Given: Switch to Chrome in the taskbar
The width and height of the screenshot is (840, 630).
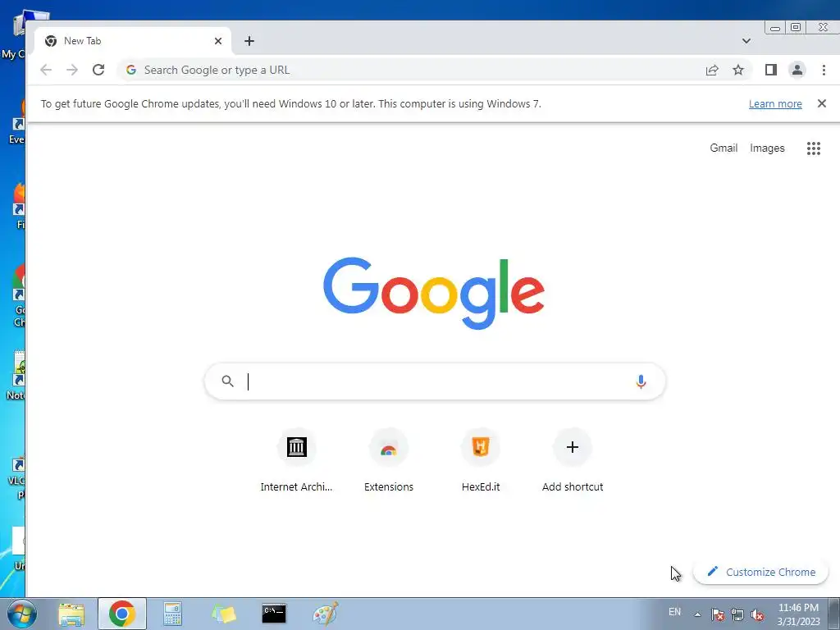Looking at the screenshot, I should click(122, 614).
